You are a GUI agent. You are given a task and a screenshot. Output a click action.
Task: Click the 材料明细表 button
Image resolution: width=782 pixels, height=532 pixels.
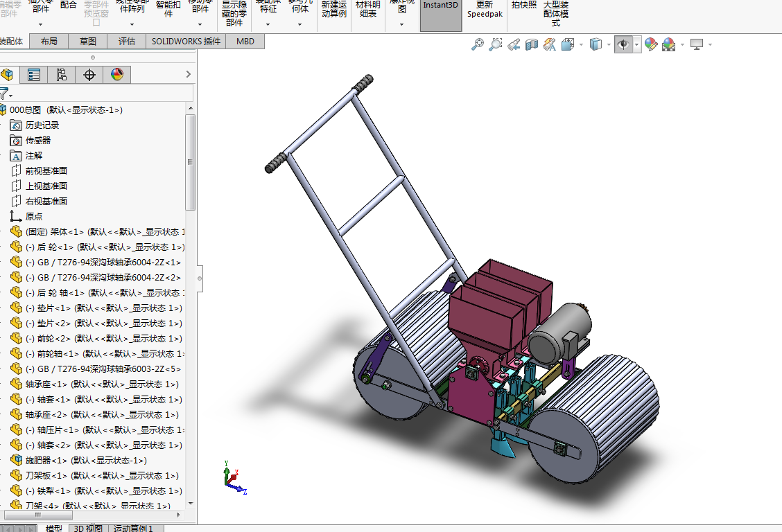(368, 9)
